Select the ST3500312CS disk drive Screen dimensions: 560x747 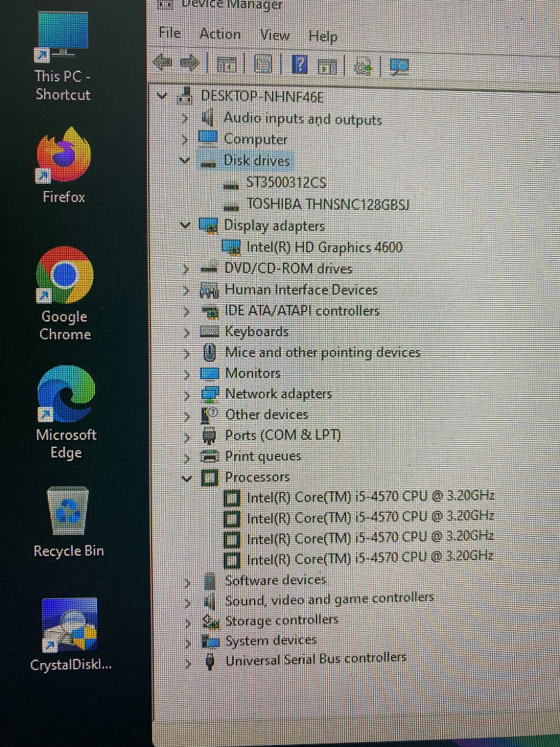pyautogui.click(x=286, y=182)
